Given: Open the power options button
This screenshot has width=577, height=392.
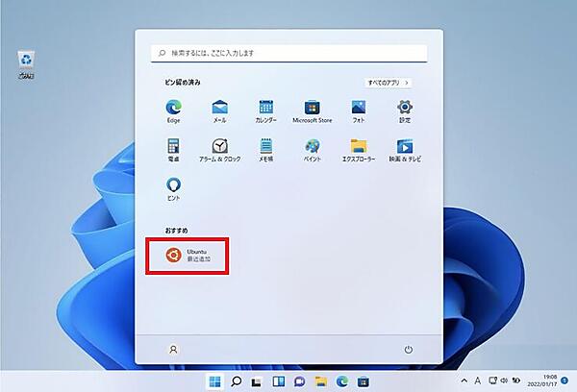Looking at the screenshot, I should (x=408, y=350).
